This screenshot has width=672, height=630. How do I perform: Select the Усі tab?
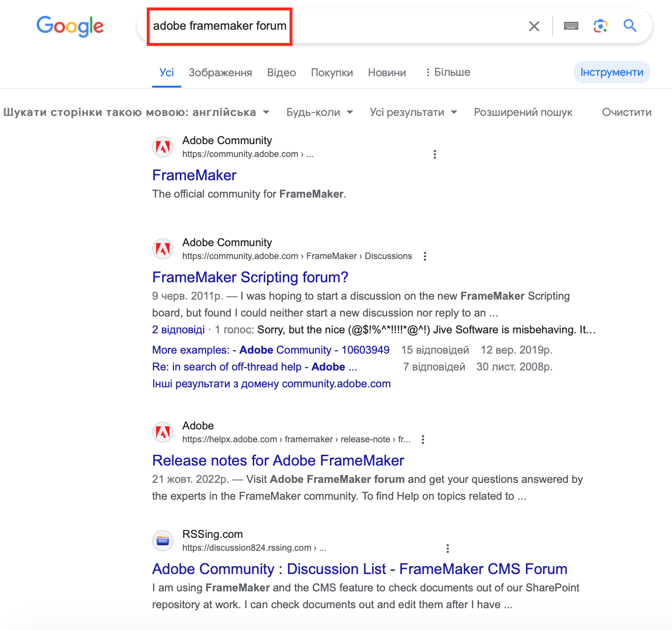167,72
